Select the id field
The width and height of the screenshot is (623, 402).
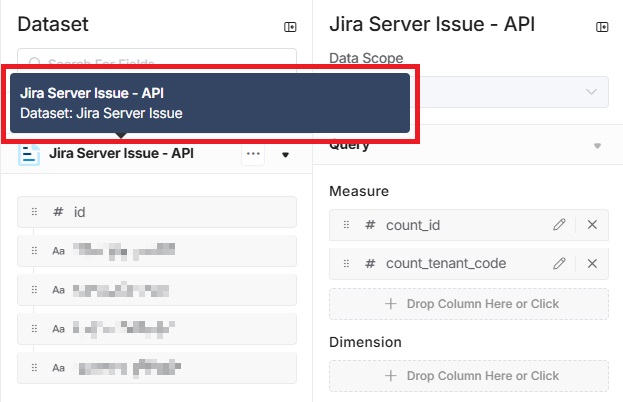point(157,212)
